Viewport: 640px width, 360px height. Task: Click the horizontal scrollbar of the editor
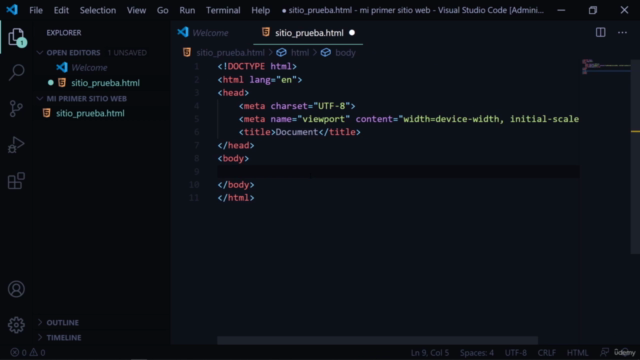[x=377, y=340]
